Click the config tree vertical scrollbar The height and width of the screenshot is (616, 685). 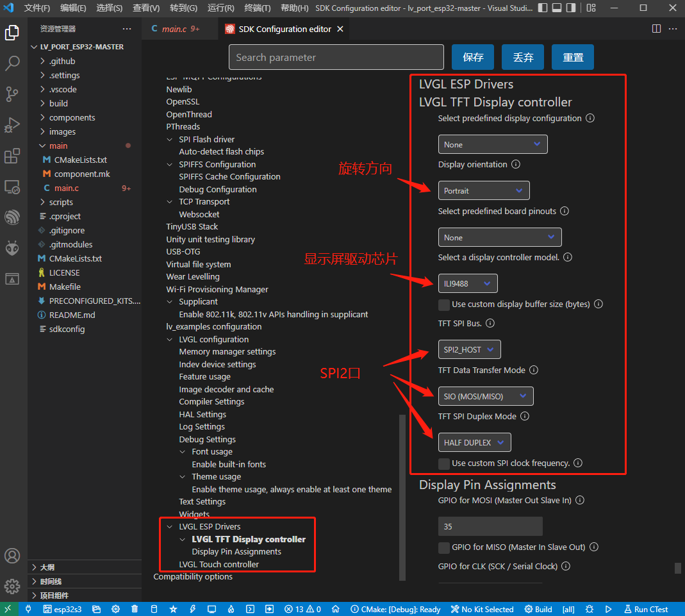tap(402, 497)
